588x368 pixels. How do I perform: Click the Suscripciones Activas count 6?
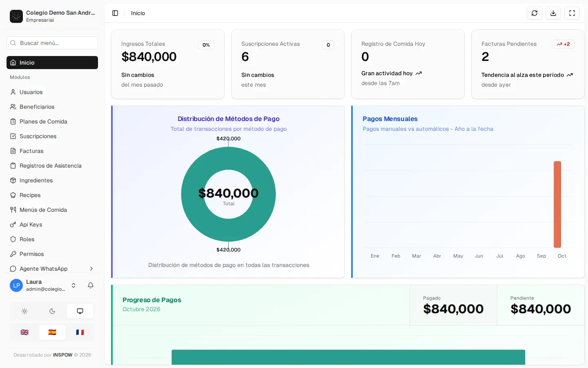pyautogui.click(x=245, y=57)
